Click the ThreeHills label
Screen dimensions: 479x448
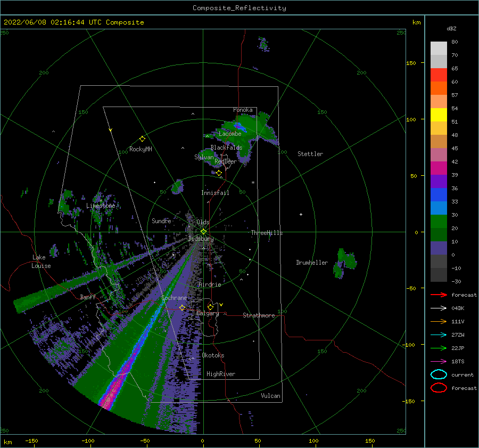click(x=267, y=233)
